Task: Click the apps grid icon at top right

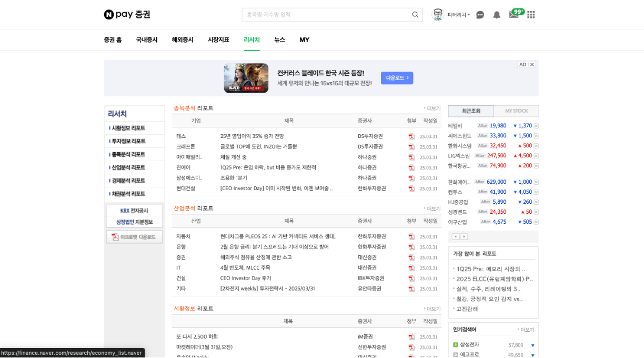Action: [x=531, y=15]
